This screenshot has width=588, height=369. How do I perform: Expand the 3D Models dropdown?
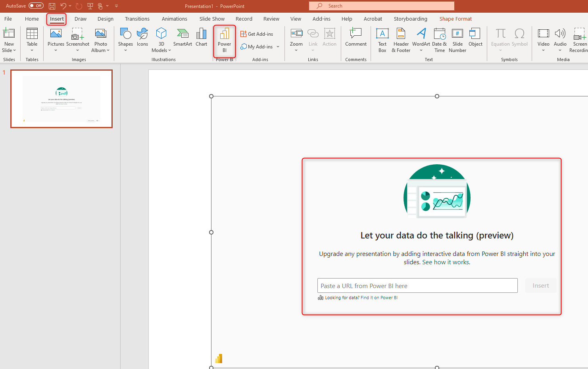point(169,50)
